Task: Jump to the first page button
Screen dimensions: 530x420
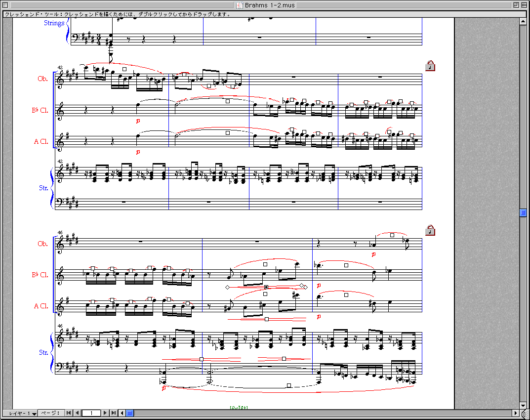Action: pyautogui.click(x=69, y=413)
